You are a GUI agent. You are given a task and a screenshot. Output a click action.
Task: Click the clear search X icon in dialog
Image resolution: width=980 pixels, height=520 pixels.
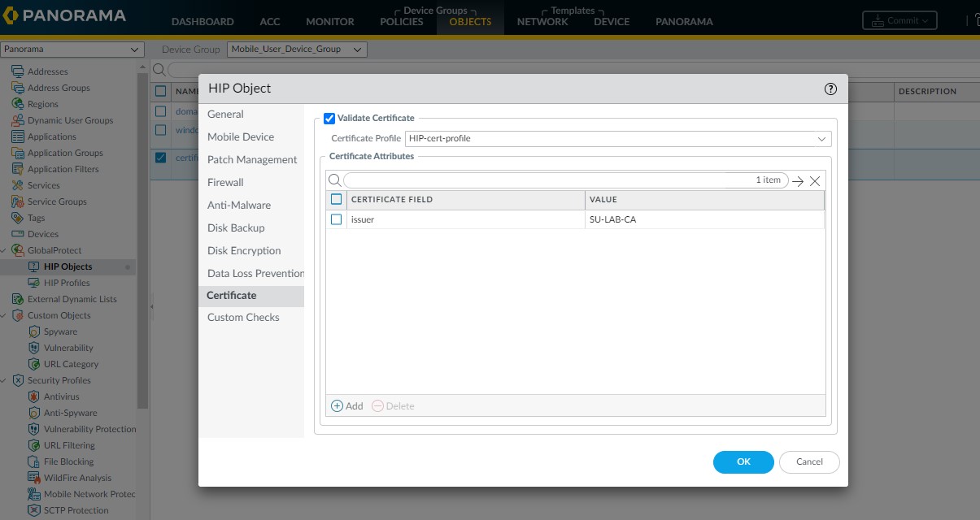click(815, 181)
